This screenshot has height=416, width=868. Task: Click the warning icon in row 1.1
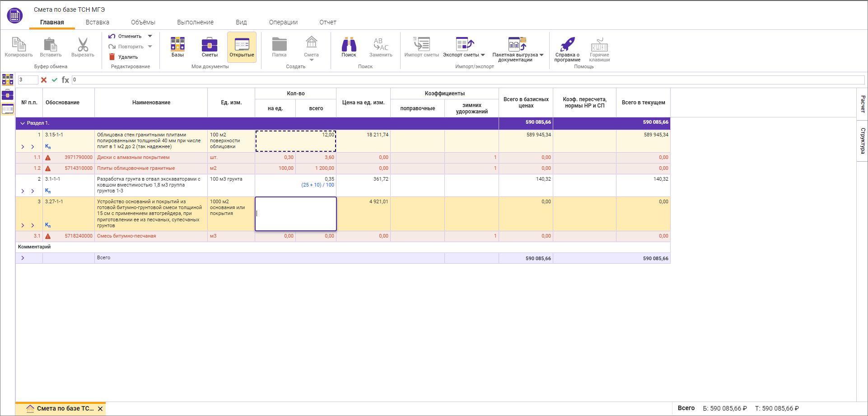tap(48, 158)
